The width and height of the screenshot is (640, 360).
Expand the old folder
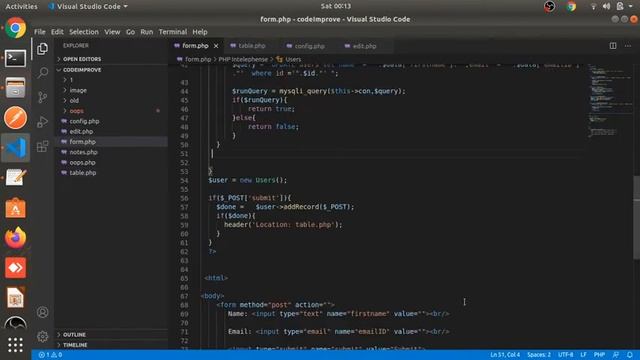[74, 100]
